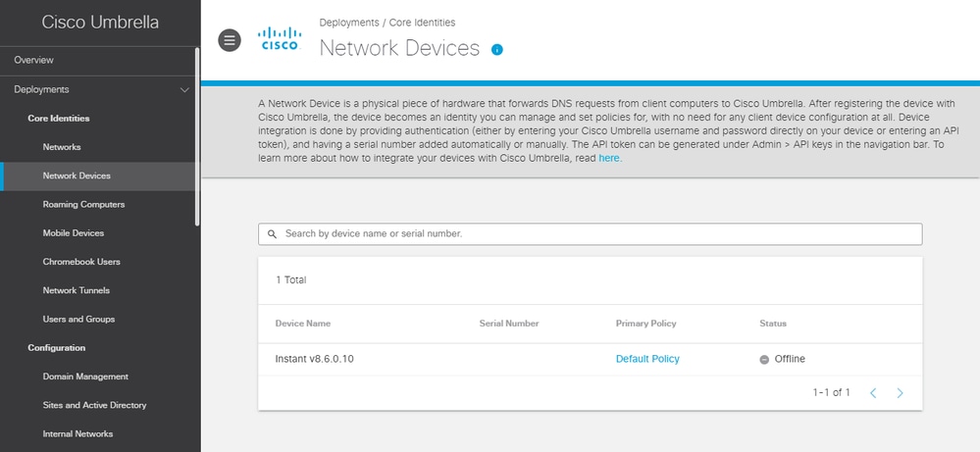Focus the device name search field

590,234
